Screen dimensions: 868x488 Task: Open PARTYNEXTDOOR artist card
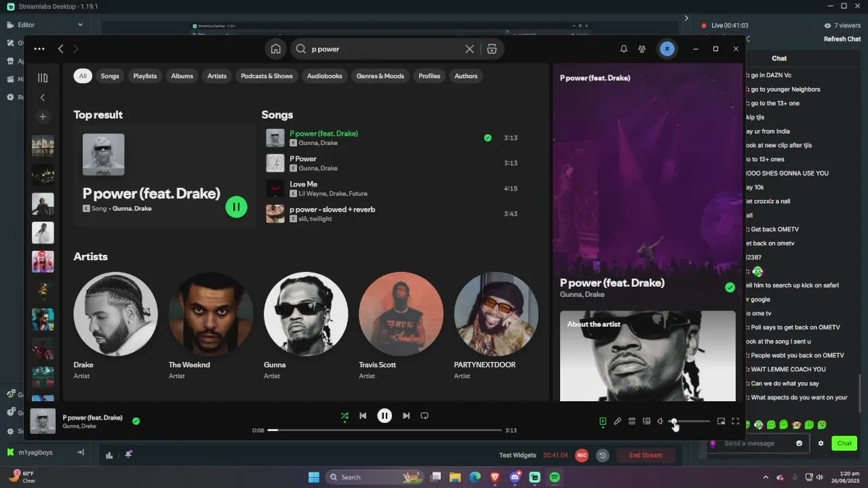click(x=496, y=326)
